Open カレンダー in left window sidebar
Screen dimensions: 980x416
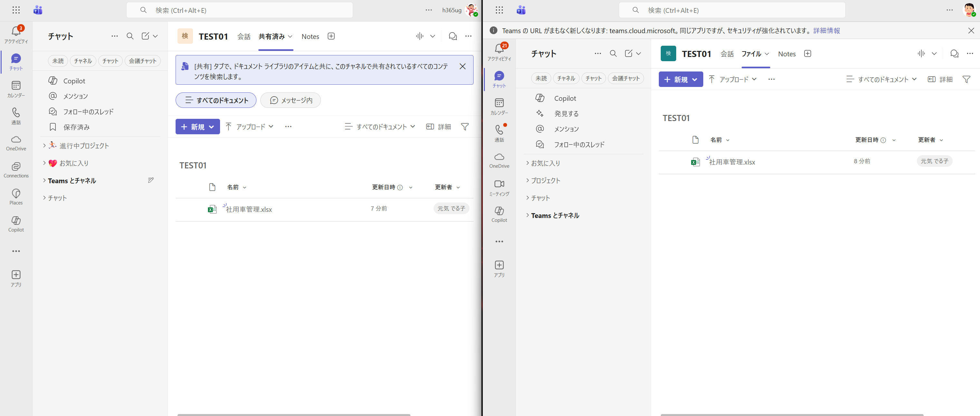coord(16,89)
